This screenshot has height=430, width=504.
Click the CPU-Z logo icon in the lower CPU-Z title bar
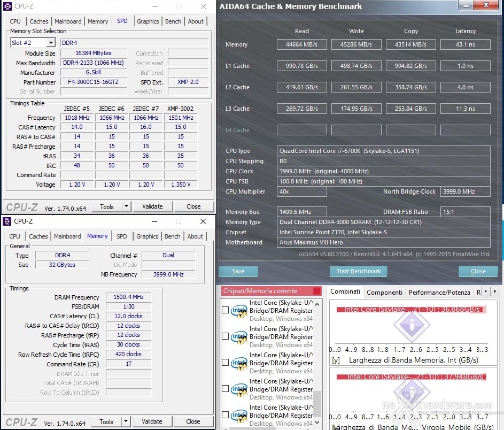pyautogui.click(x=7, y=221)
